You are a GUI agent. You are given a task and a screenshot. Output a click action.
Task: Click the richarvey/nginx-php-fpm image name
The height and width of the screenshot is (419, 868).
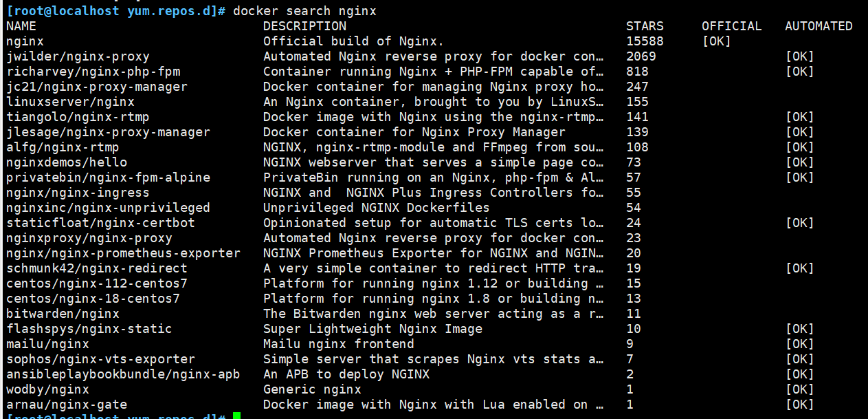click(x=93, y=72)
